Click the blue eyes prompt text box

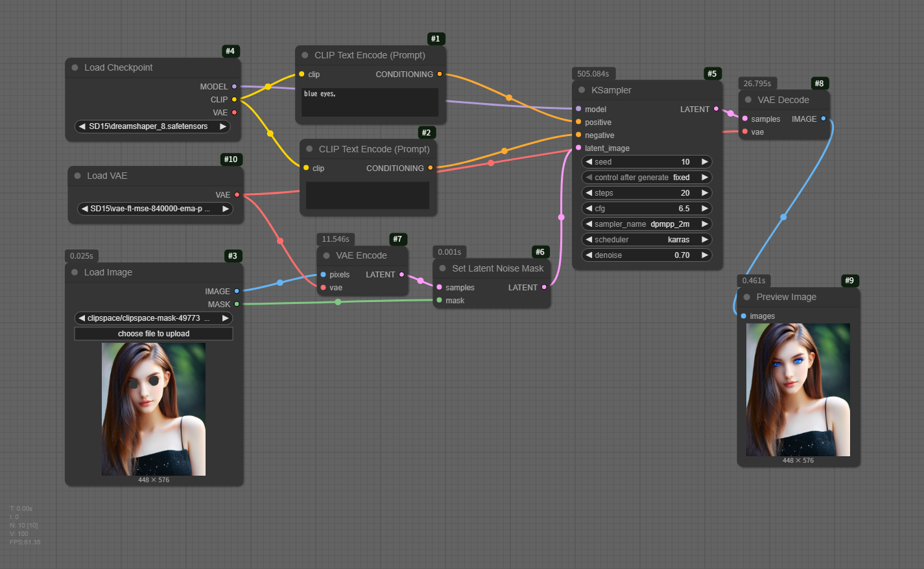370,102
